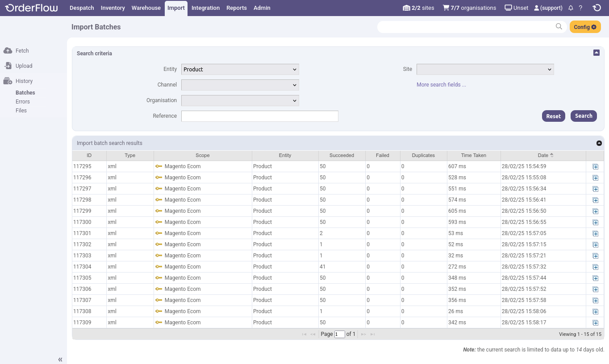Open the Channel dropdown
This screenshot has width=609, height=364.
pyautogui.click(x=240, y=85)
